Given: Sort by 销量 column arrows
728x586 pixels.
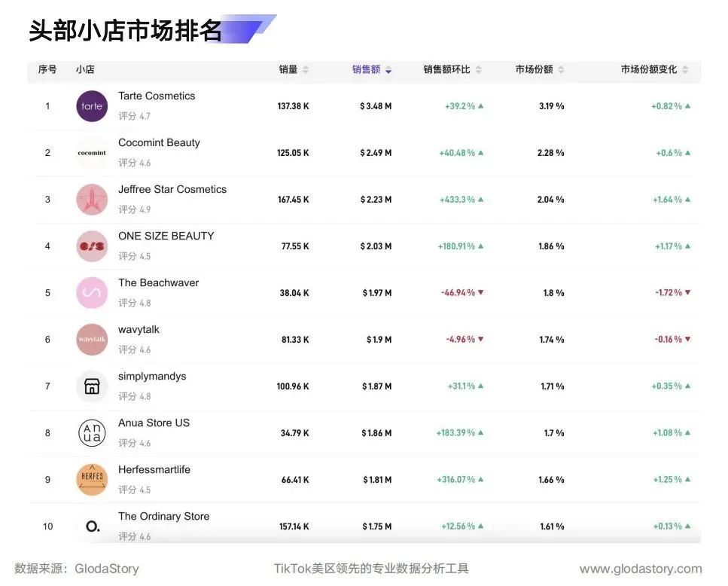Looking at the screenshot, I should (306, 69).
